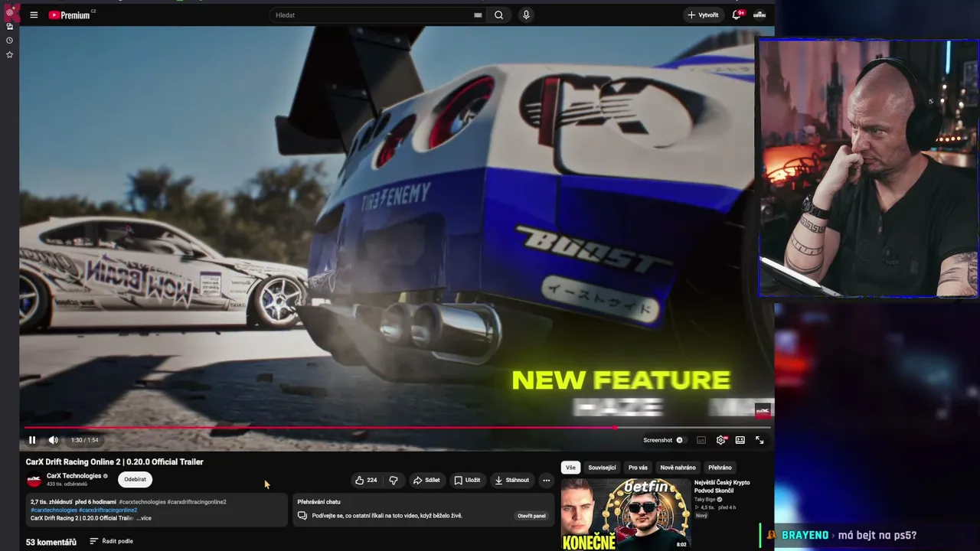Open the notifications bell
The width and height of the screenshot is (980, 551).
point(737,15)
